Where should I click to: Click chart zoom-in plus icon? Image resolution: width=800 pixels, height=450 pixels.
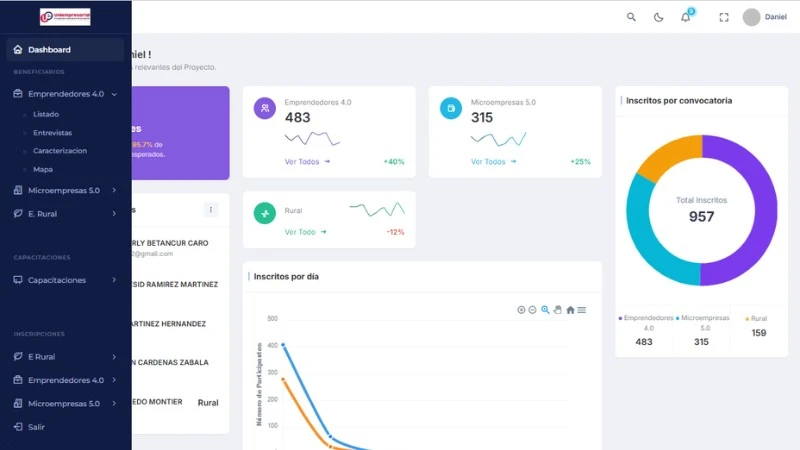coord(521,310)
